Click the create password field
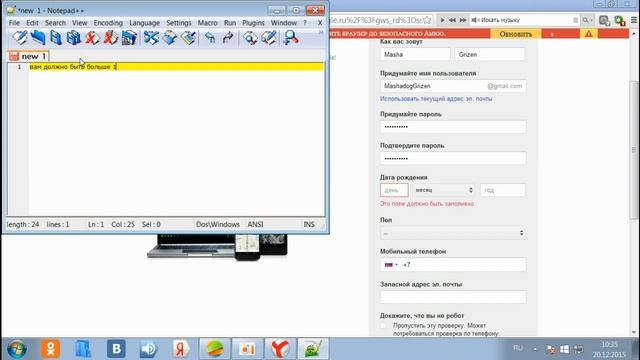Viewport: 640px width, 360px height. [453, 127]
